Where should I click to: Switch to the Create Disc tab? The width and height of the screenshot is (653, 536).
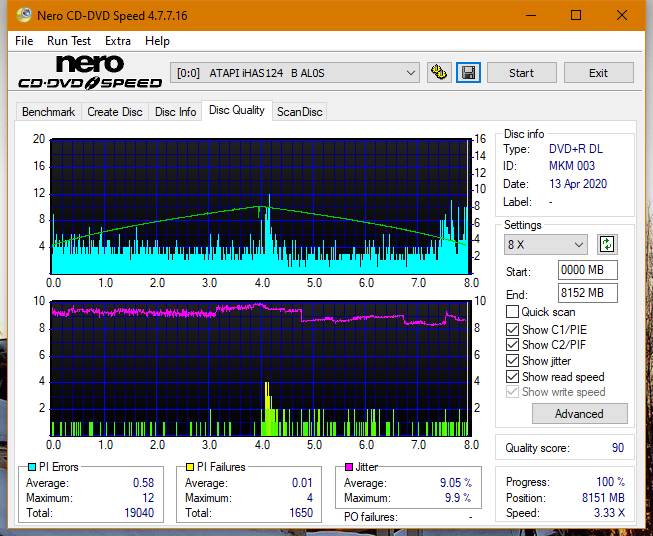(x=115, y=112)
